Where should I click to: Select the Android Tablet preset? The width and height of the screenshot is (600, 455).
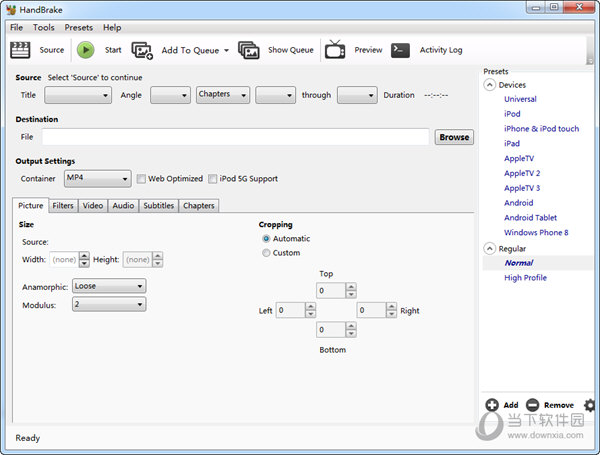click(x=530, y=218)
